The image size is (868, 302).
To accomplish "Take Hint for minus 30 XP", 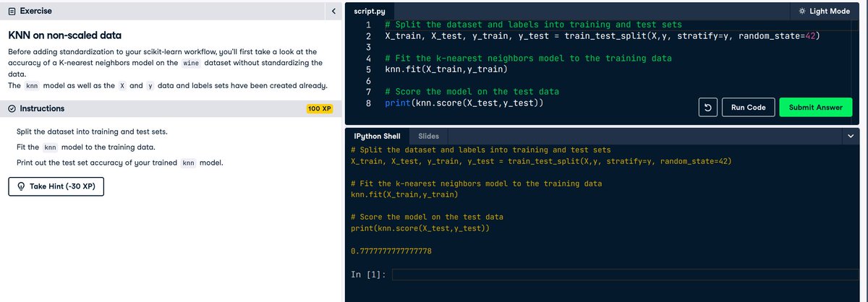I will pos(56,186).
